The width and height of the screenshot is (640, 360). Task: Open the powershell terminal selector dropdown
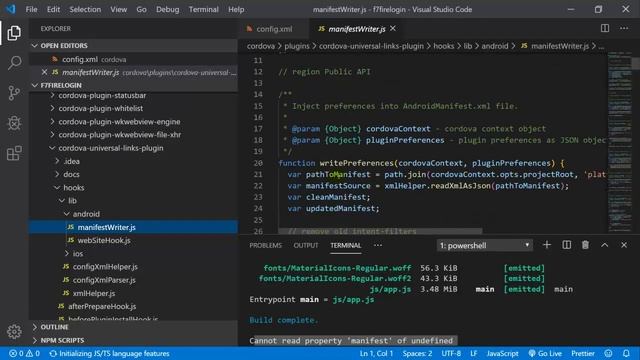coord(484,245)
